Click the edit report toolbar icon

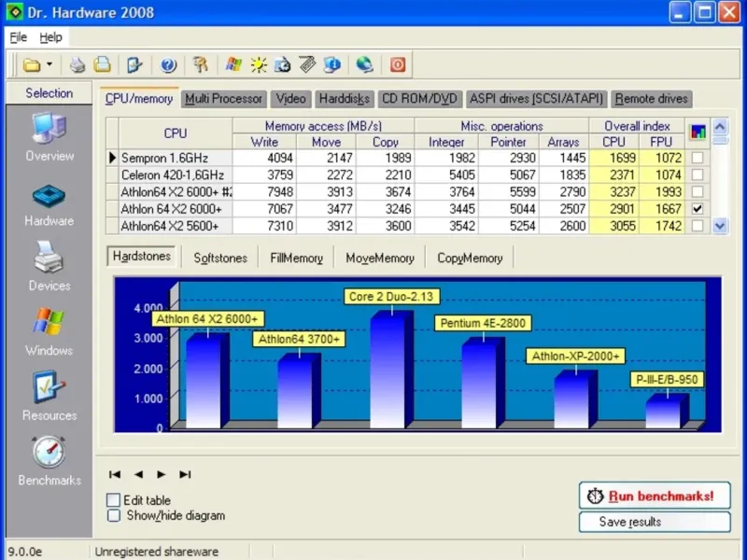134,64
